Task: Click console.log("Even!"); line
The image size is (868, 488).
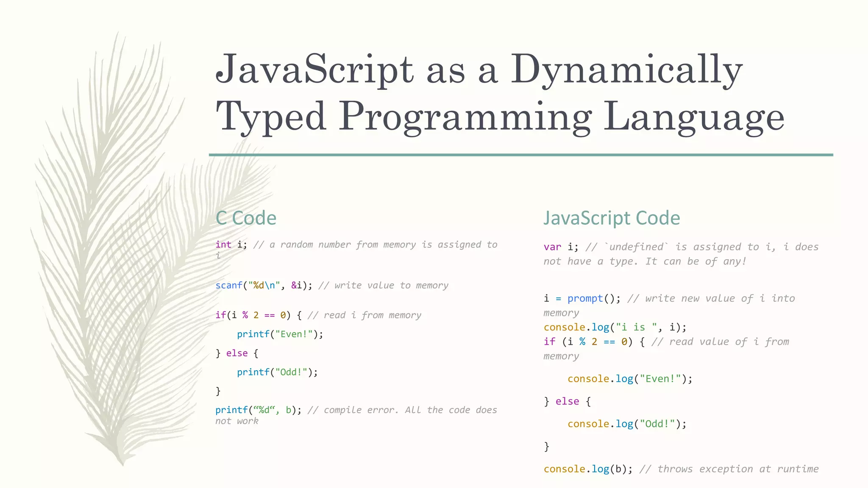Action: pyautogui.click(x=630, y=379)
